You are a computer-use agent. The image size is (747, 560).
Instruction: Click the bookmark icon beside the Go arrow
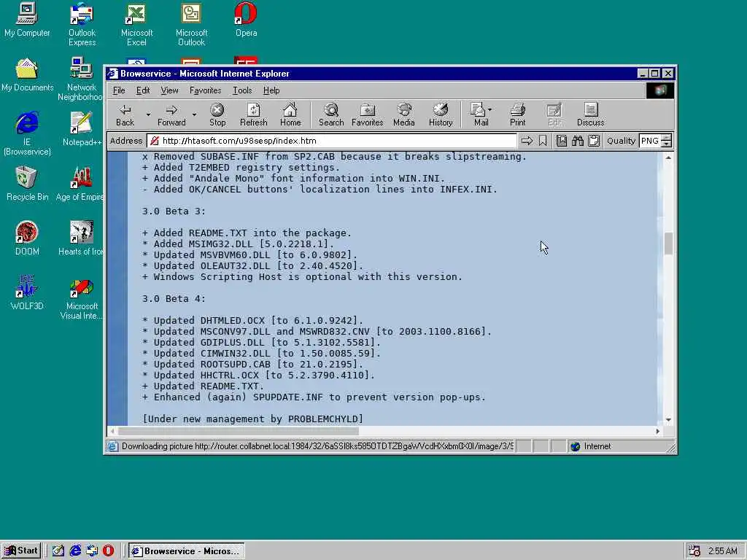point(543,141)
